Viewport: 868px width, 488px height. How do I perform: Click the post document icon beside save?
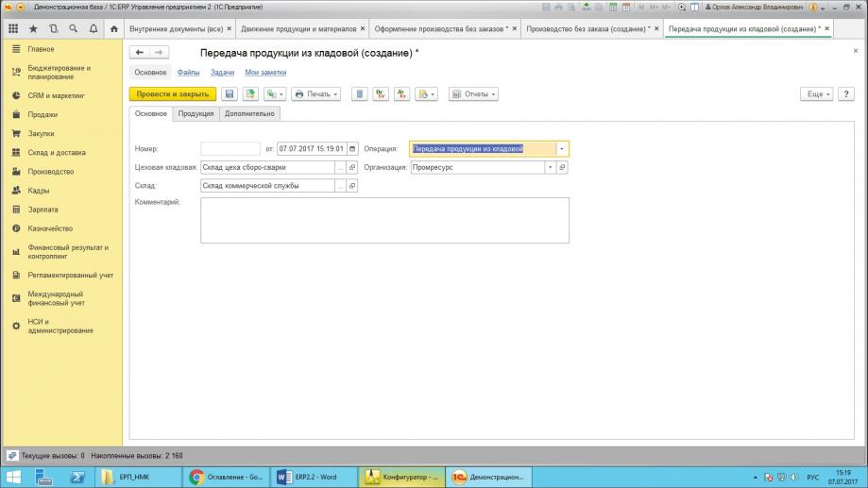(x=250, y=94)
